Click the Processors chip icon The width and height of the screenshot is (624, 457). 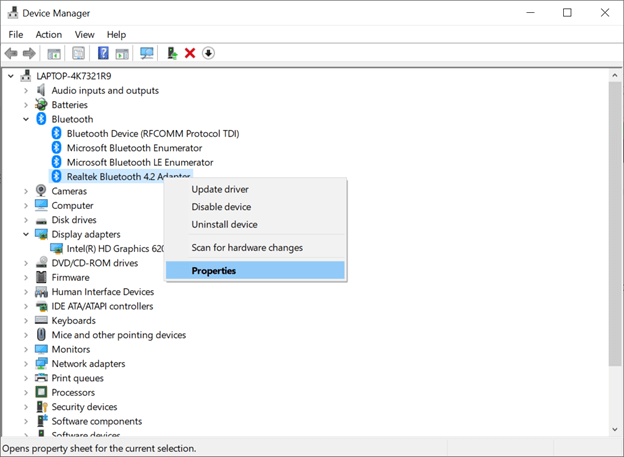[41, 392]
